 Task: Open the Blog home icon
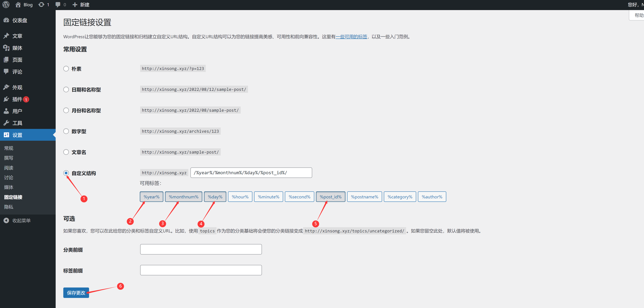pyautogui.click(x=18, y=5)
